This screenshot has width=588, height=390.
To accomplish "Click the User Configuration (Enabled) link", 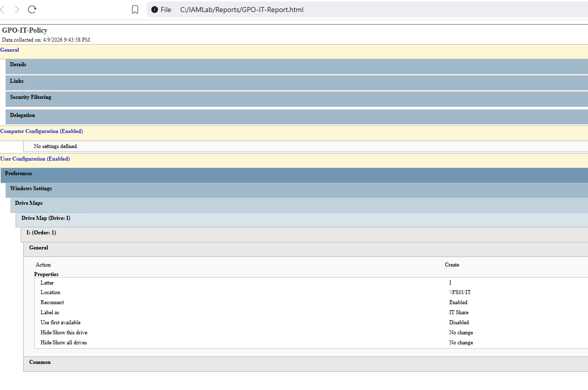I will tap(35, 159).
